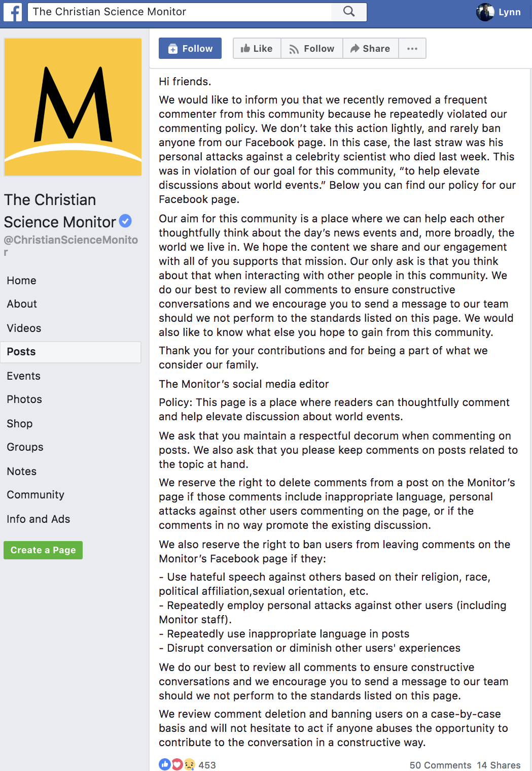Open the three-dot more options menu

[412, 48]
